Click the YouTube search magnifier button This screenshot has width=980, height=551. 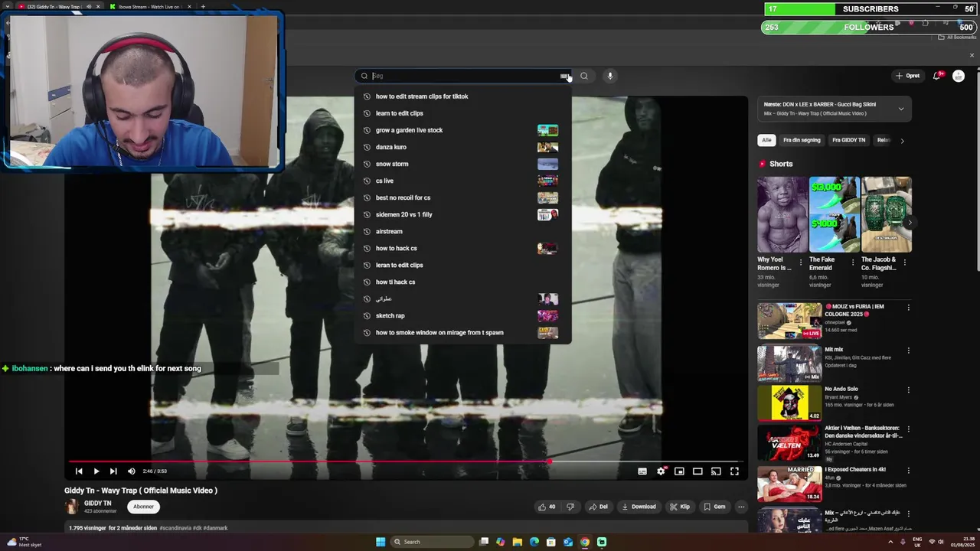pos(584,76)
